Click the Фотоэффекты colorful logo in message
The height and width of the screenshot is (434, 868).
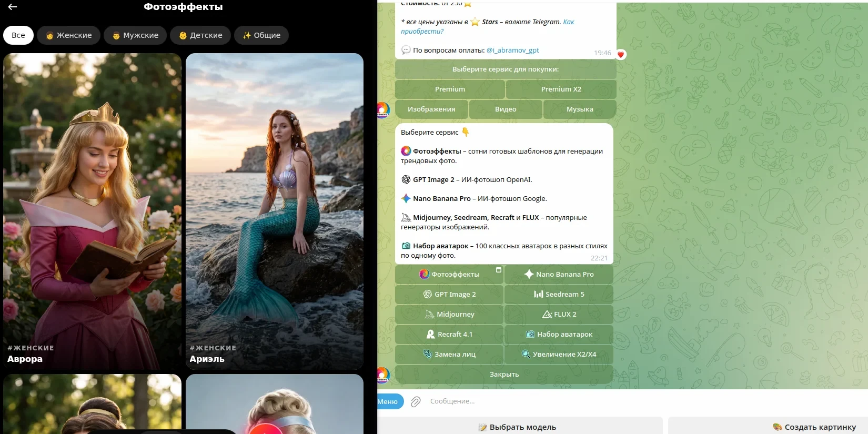[406, 151]
